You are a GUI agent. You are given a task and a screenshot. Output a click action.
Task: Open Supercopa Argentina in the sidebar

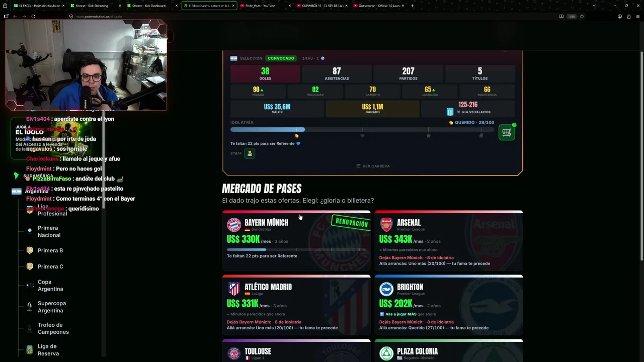click(51, 307)
